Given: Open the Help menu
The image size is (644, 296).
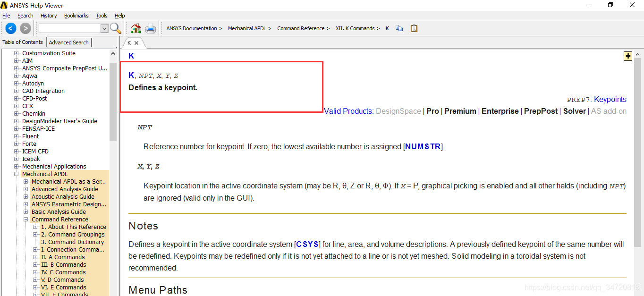Looking at the screenshot, I should 120,16.
